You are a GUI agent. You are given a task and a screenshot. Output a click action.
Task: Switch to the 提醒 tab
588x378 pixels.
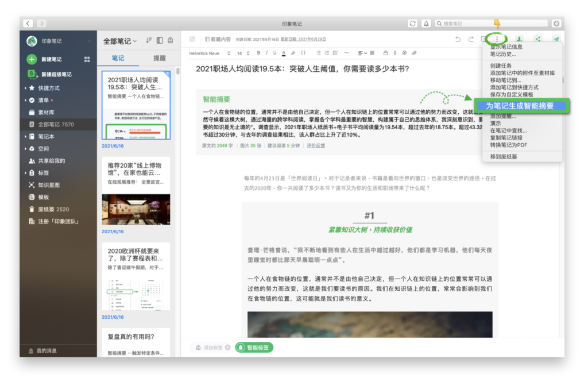coord(160,58)
